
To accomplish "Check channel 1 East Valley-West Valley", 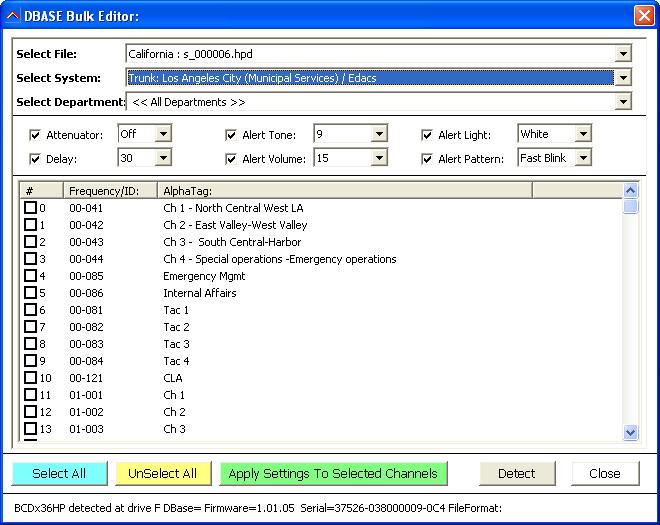I will pos(30,224).
